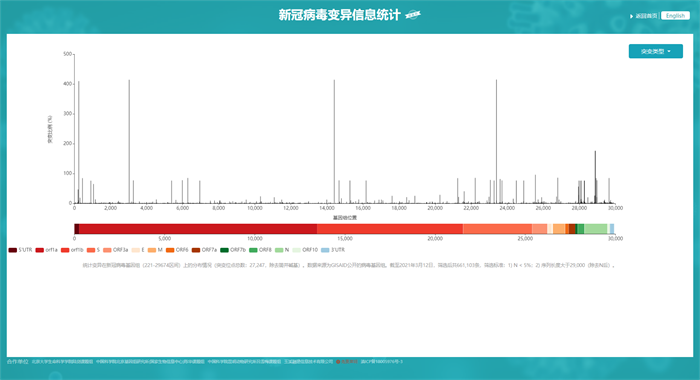Open the ICP record number link in footer
700x380 pixels.
(382, 362)
